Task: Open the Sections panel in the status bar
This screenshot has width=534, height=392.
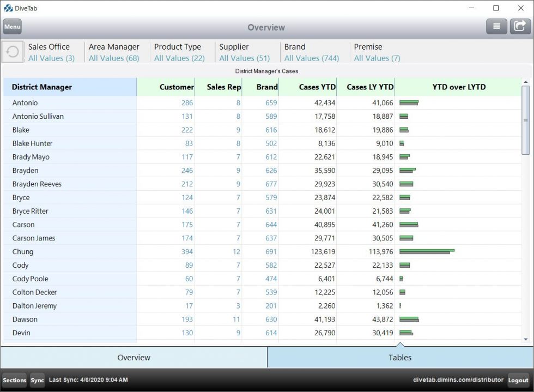Action: point(14,380)
